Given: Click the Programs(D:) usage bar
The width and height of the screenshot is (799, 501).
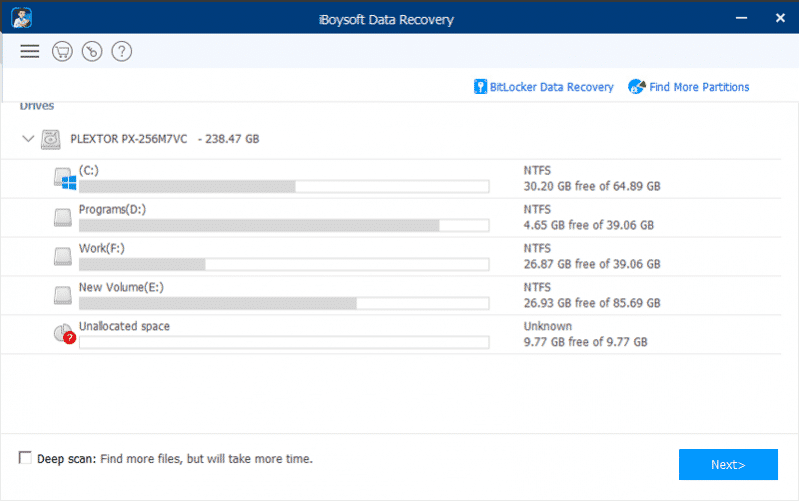Looking at the screenshot, I should pos(283,226).
